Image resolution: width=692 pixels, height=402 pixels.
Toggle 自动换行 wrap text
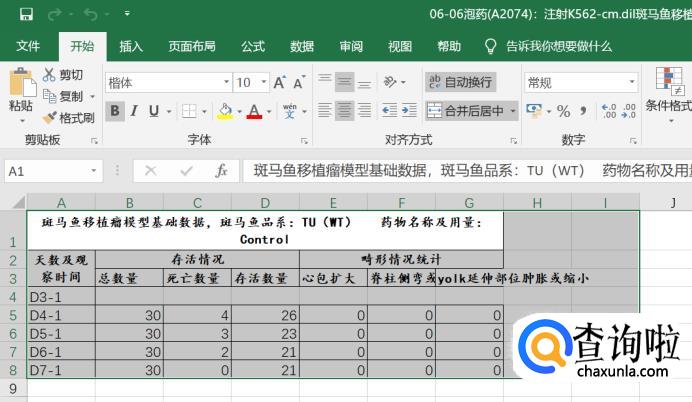461,82
